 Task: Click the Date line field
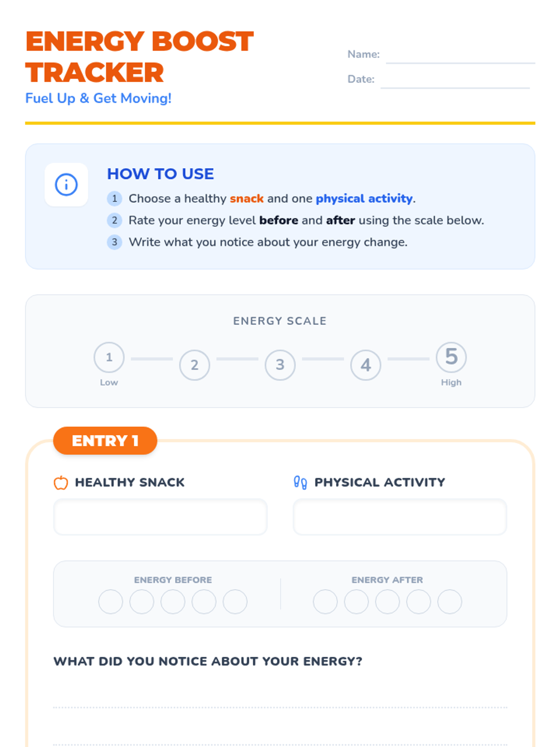point(455,80)
